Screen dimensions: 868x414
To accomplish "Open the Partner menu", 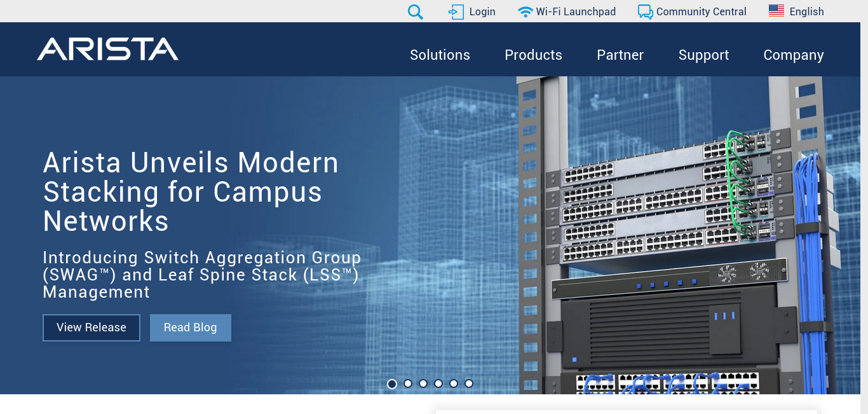I will (x=620, y=55).
